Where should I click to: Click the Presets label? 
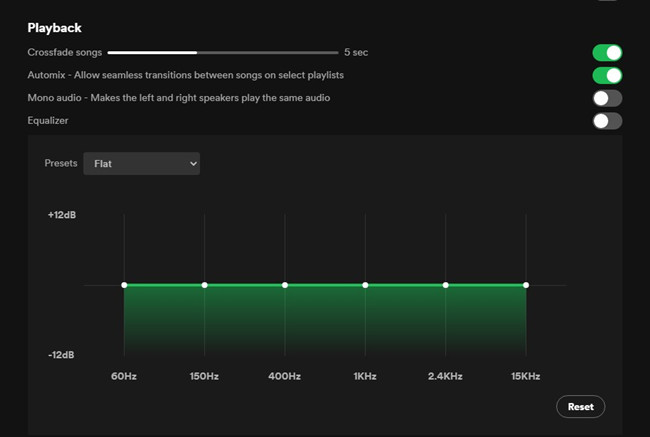click(61, 163)
